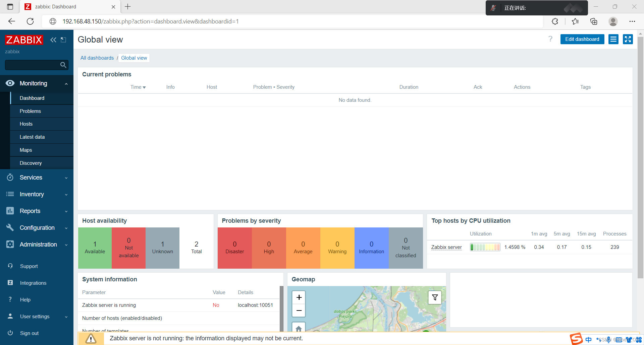644x345 pixels.
Task: Collapse the sidebar with double-chevron icon
Action: coord(53,40)
